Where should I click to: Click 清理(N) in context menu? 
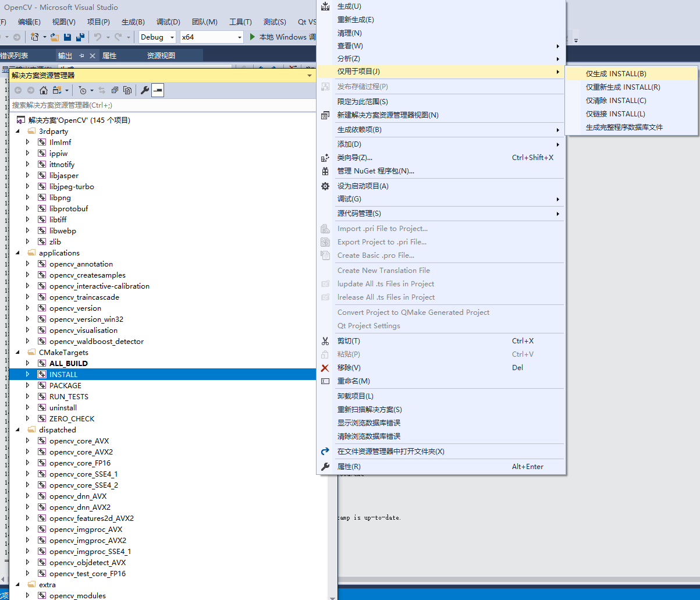[441, 33]
